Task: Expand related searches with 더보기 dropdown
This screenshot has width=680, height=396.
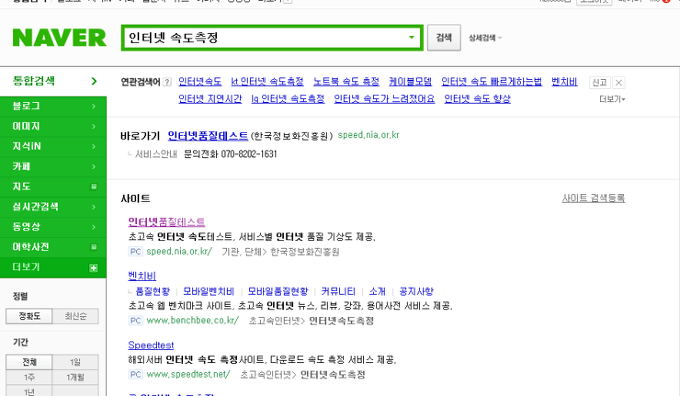Action: click(612, 99)
